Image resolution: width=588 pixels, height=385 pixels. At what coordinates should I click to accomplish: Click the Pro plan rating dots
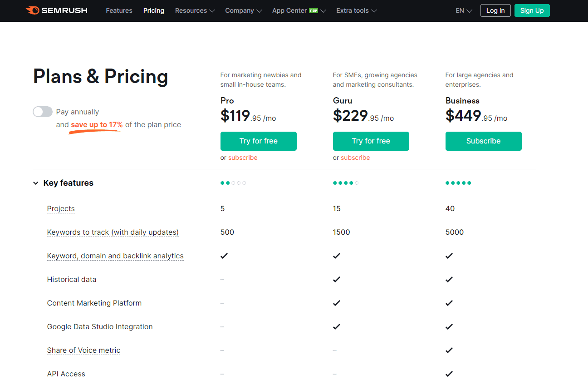point(233,183)
